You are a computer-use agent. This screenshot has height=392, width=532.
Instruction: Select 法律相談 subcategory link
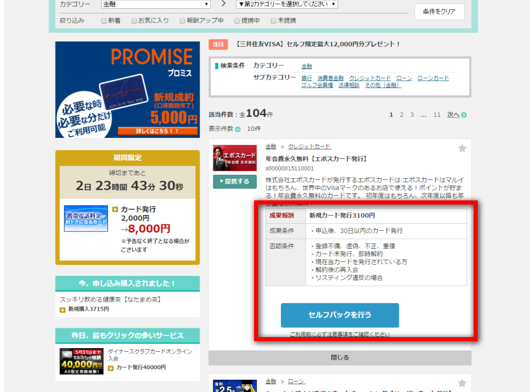coord(349,85)
